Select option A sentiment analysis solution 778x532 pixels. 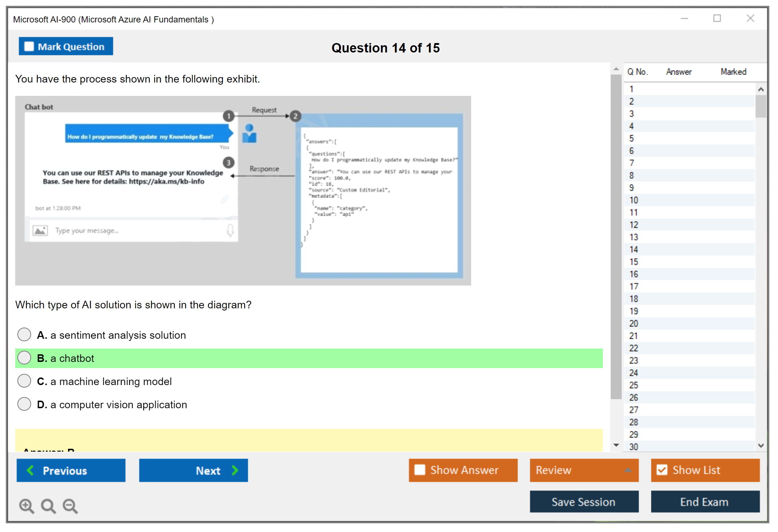pos(24,334)
